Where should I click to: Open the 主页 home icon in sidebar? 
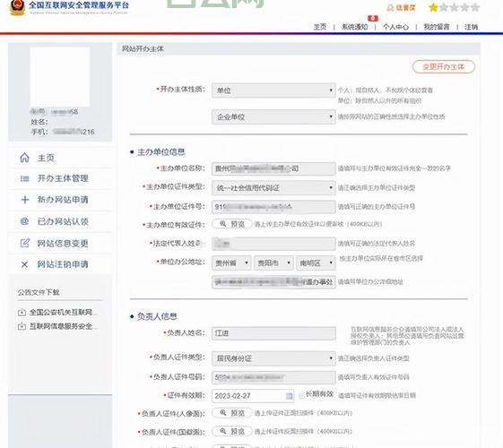click(x=24, y=158)
